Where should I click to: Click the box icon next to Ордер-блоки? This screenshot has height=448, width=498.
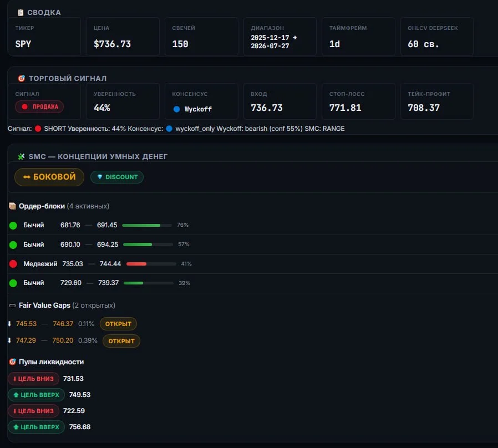[12, 206]
